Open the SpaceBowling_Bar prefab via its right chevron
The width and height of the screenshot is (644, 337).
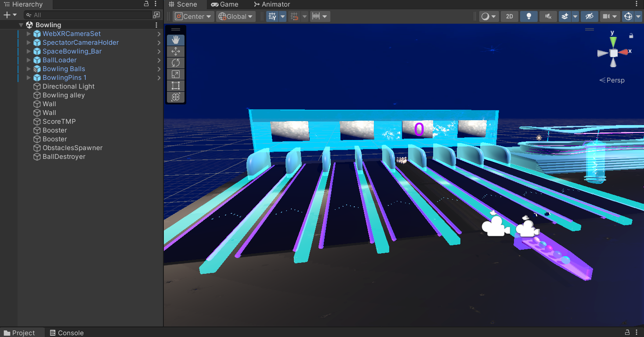tap(159, 51)
